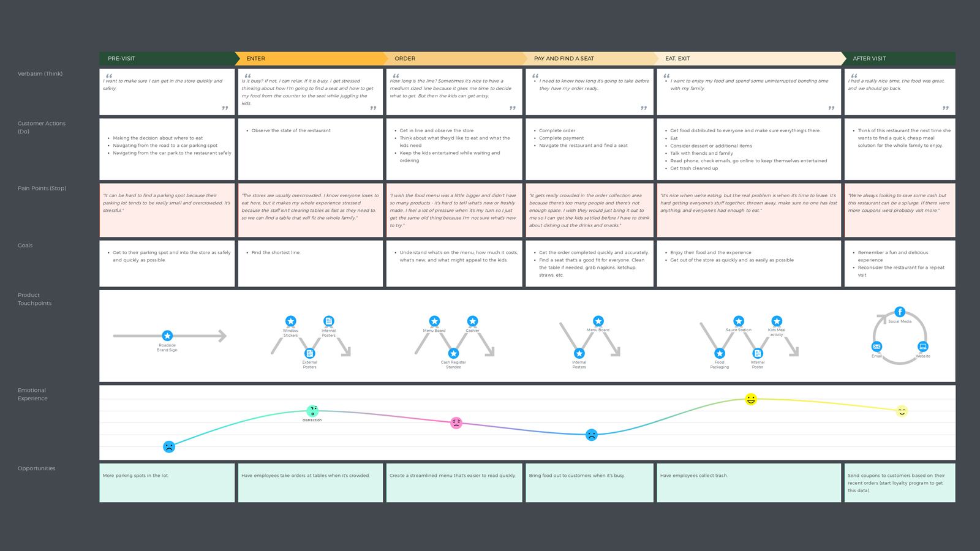This screenshot has height=551, width=980.
Task: Select the bright yellow grinning emoji
Action: click(x=751, y=399)
